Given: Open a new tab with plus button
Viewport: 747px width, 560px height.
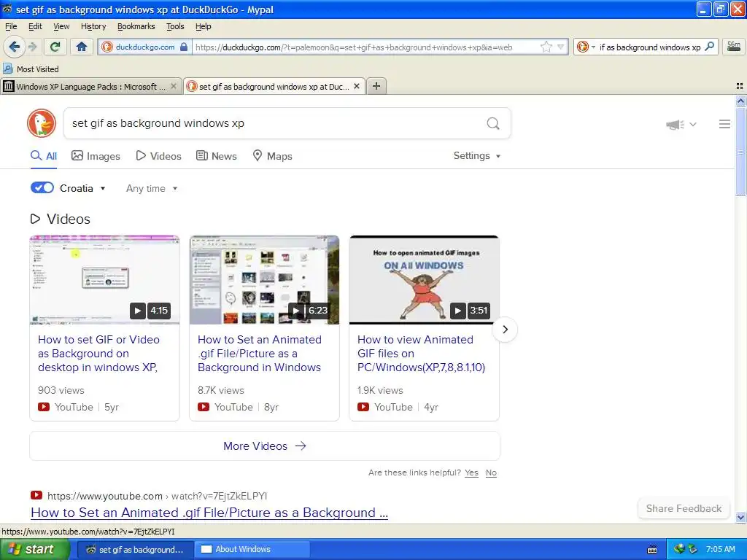Looking at the screenshot, I should (376, 86).
